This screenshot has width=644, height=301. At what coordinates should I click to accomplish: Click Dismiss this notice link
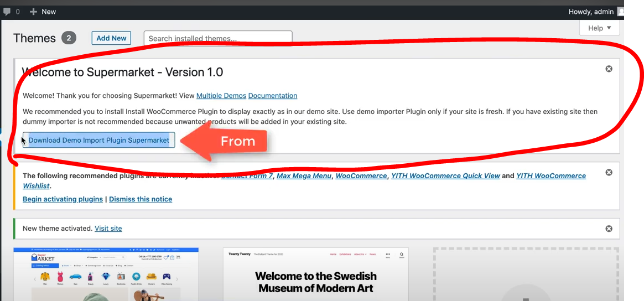[x=141, y=199]
